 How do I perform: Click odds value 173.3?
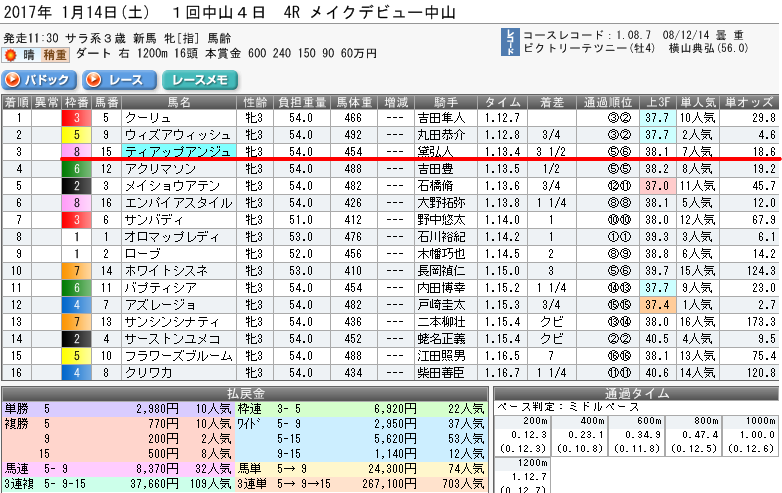coord(762,322)
